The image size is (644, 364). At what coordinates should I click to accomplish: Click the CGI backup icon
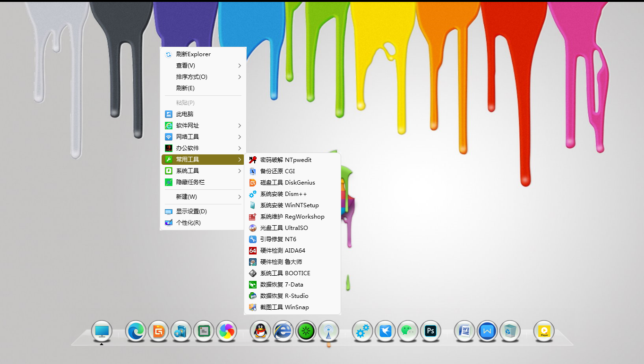pyautogui.click(x=253, y=171)
